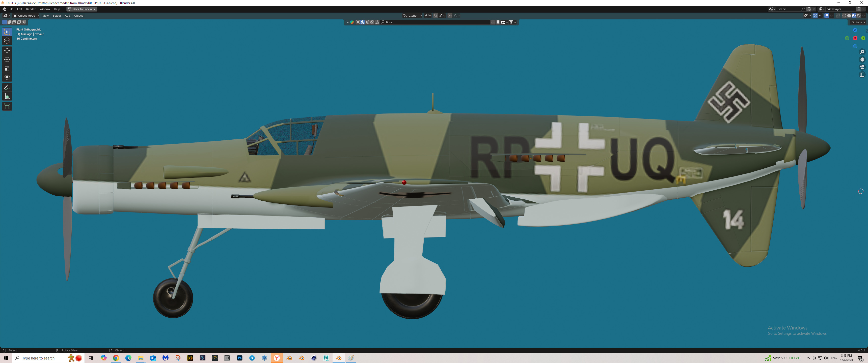Select the Measure tool
Image resolution: width=868 pixels, height=363 pixels.
7,96
